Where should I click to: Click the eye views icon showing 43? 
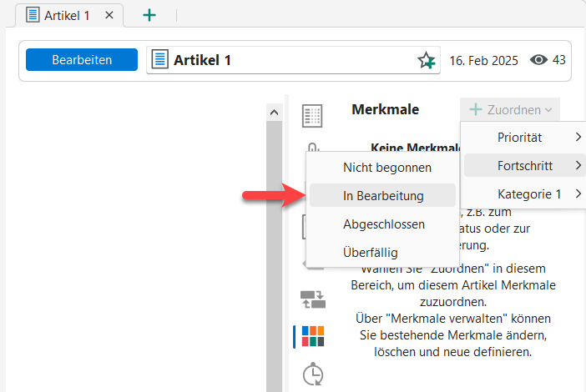click(539, 60)
